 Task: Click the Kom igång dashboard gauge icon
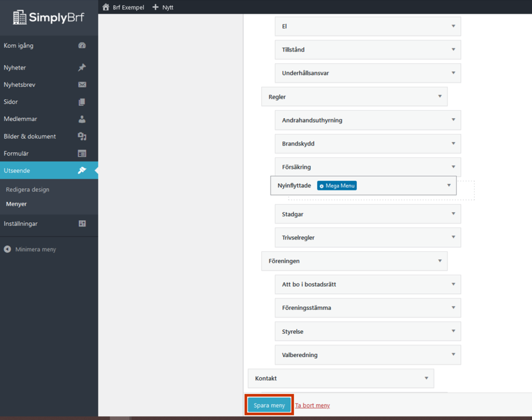pos(82,46)
